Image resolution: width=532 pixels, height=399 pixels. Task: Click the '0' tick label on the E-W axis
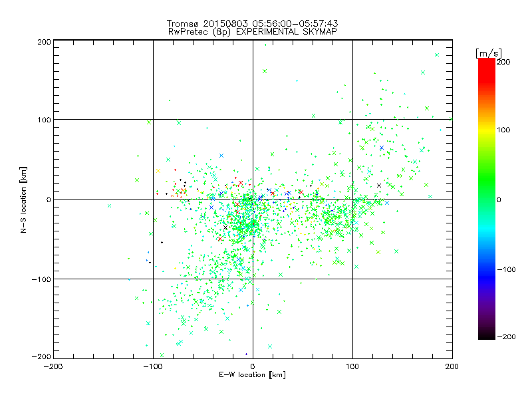(x=253, y=366)
